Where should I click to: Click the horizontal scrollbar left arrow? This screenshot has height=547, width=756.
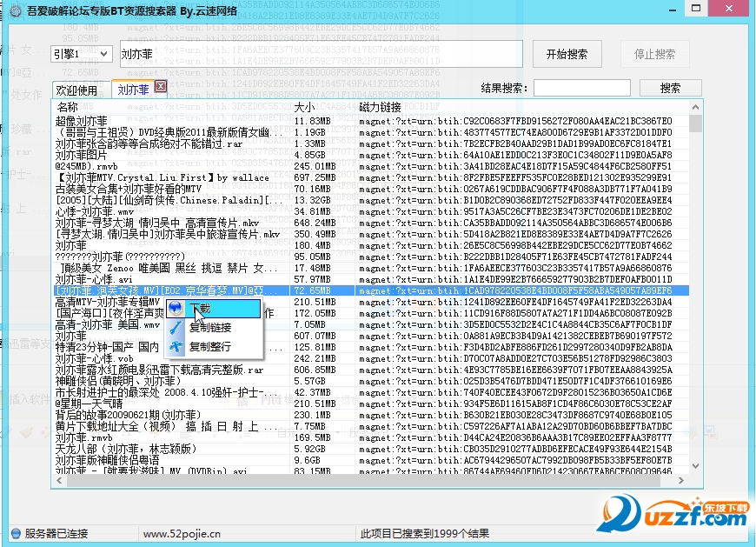click(59, 480)
